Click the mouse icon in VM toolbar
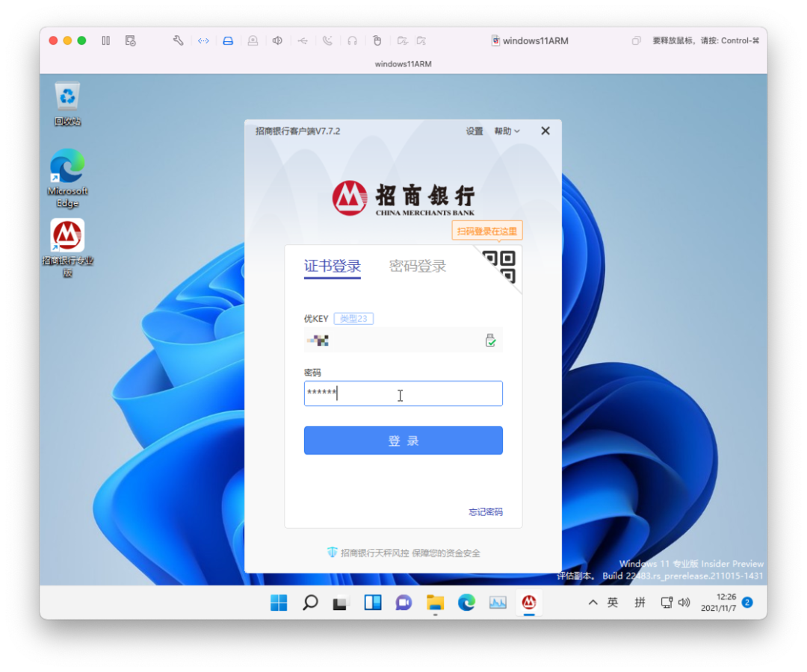The image size is (807, 672). (x=377, y=40)
